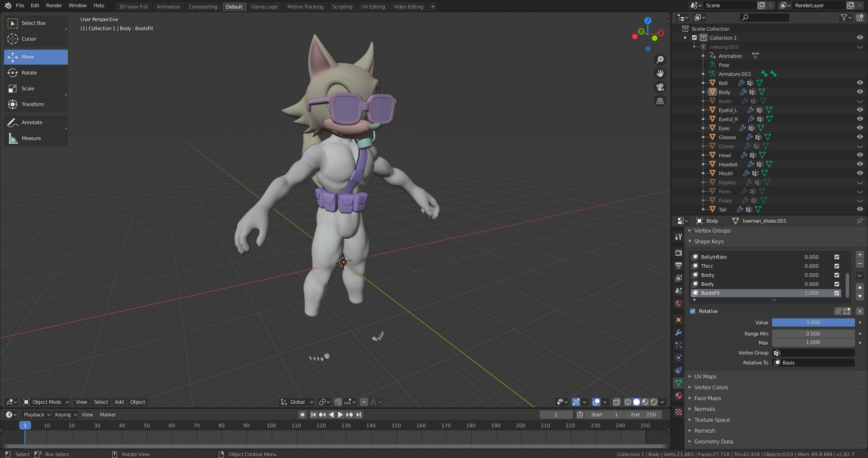Select the Rotate tool
The height and width of the screenshot is (458, 868).
click(29, 73)
